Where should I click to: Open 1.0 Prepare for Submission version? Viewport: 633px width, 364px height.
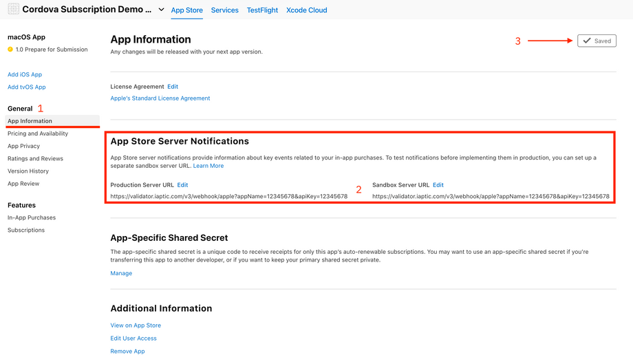click(x=52, y=50)
